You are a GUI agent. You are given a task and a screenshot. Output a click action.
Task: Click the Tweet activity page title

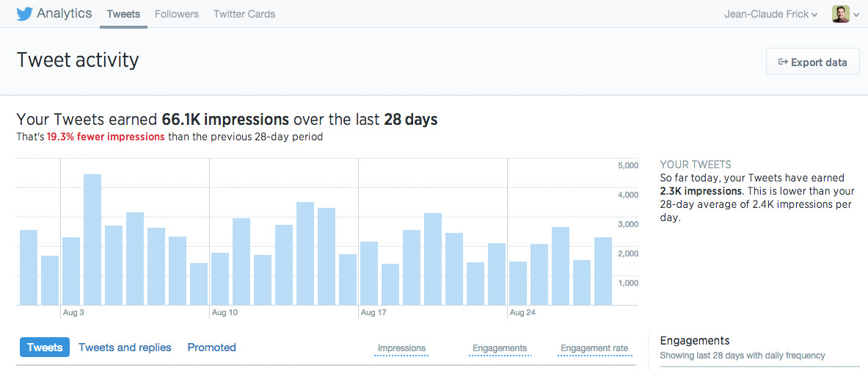pos(78,60)
